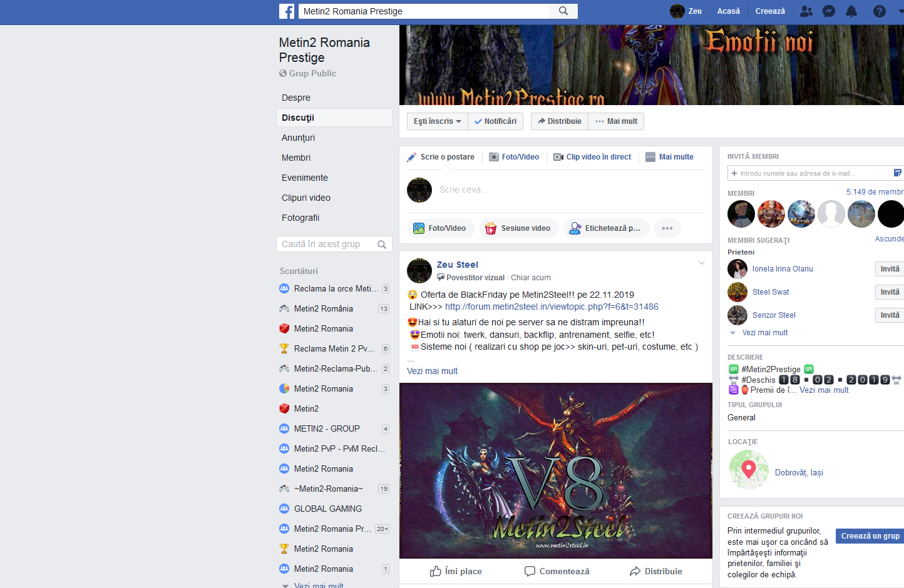904x588 pixels.
Task: Click the search magnifier button in top bar
Action: click(x=563, y=11)
